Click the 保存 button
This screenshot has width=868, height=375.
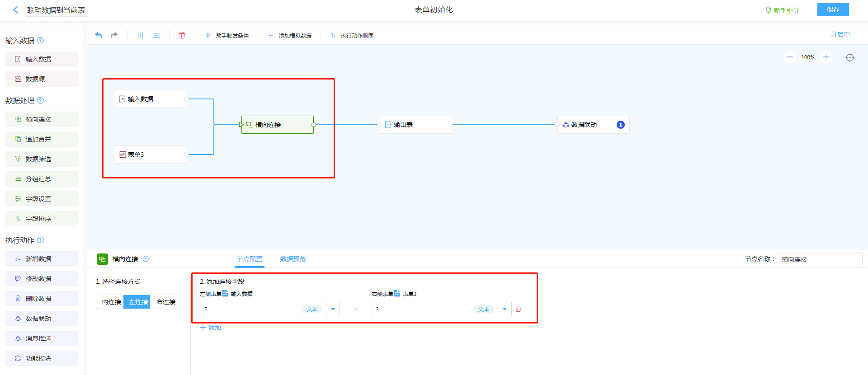[833, 9]
